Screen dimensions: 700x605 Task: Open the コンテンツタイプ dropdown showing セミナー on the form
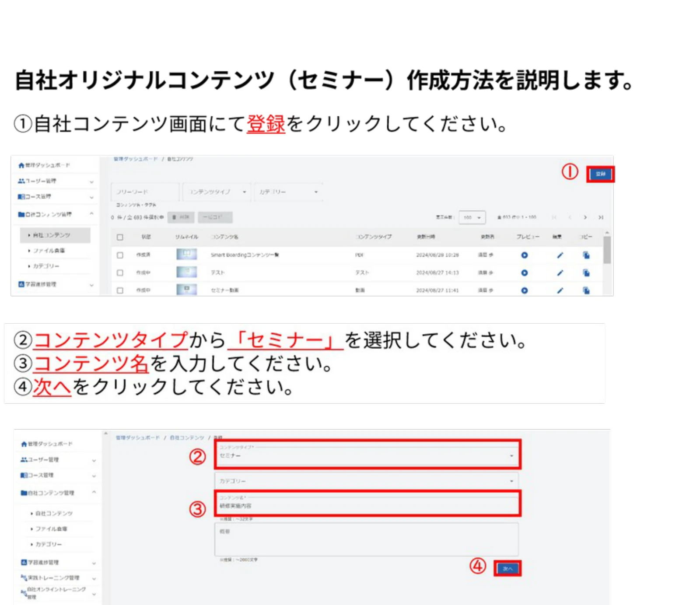[x=367, y=455]
